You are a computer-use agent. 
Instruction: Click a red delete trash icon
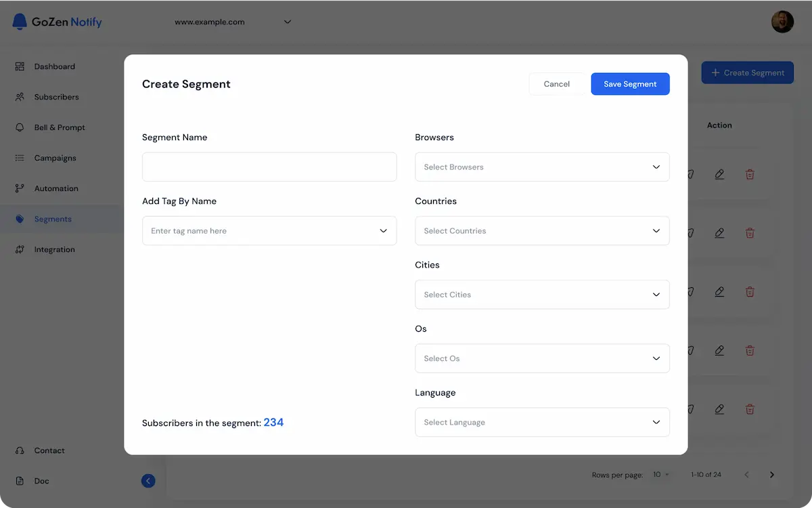tap(750, 174)
